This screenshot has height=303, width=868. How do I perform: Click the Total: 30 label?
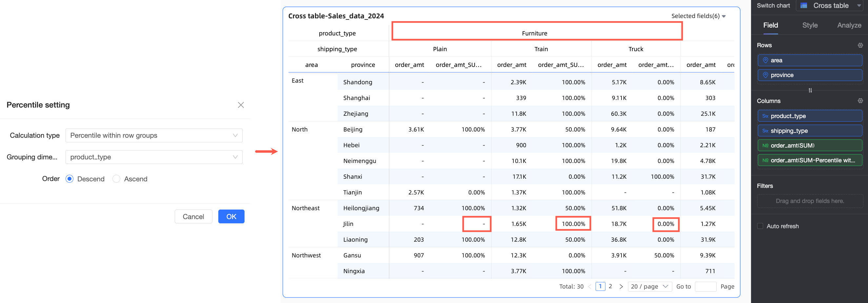pos(571,287)
